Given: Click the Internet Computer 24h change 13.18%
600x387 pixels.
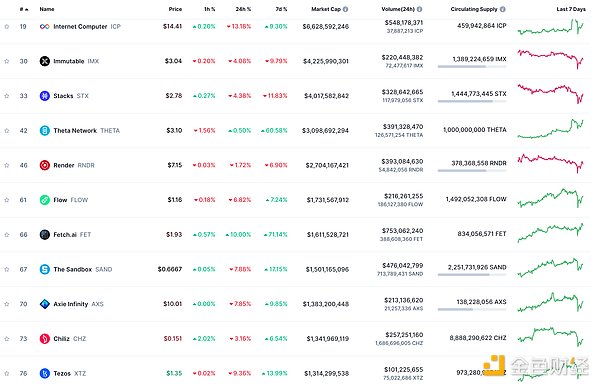Looking at the screenshot, I should pos(239,26).
